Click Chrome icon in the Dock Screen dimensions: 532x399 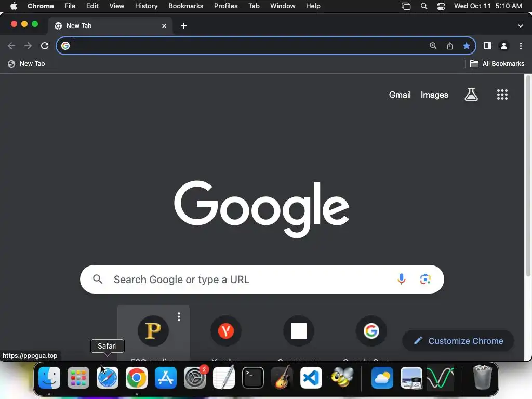(137, 378)
